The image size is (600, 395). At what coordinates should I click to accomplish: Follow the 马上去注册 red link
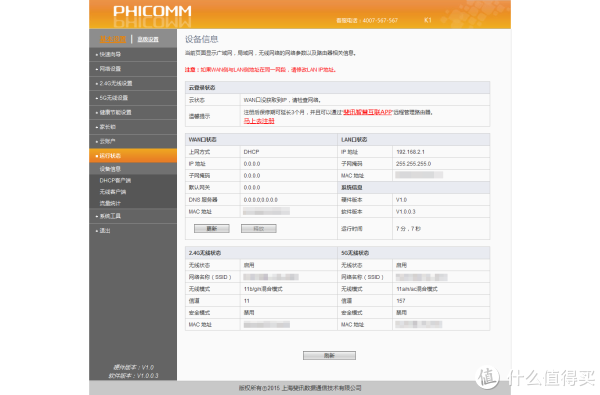(259, 121)
